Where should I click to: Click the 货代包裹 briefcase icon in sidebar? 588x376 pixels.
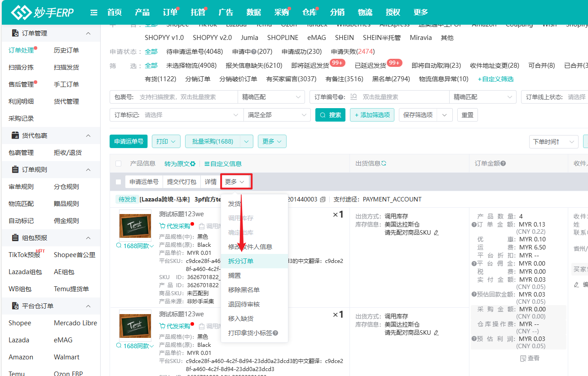coord(15,136)
